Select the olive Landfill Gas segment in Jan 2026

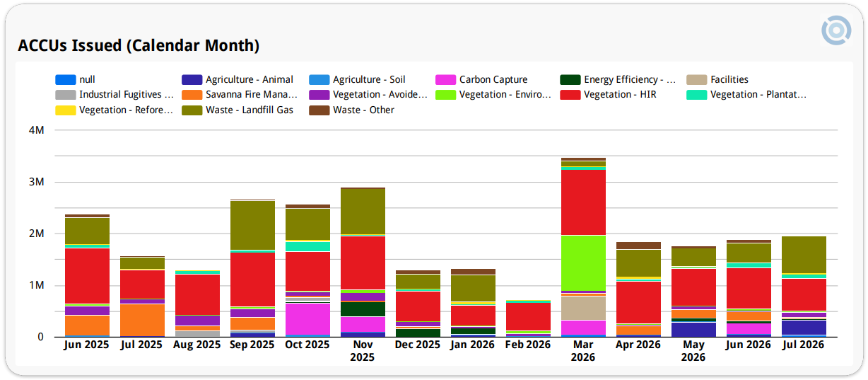coord(473,288)
